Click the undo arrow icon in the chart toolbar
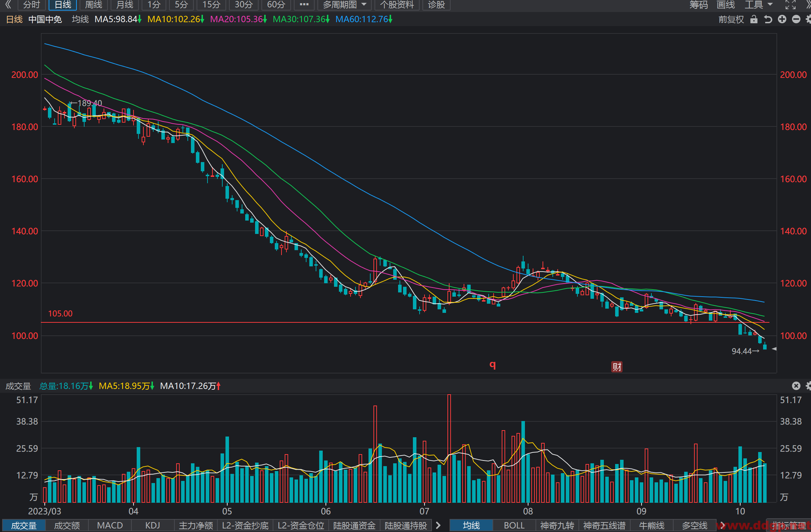811x532 pixels. [x=768, y=19]
